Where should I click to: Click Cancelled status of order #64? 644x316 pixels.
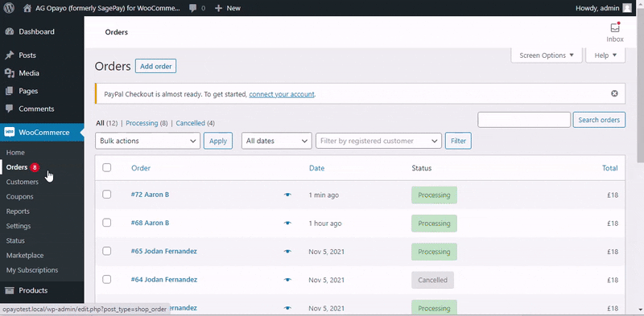tap(432, 280)
